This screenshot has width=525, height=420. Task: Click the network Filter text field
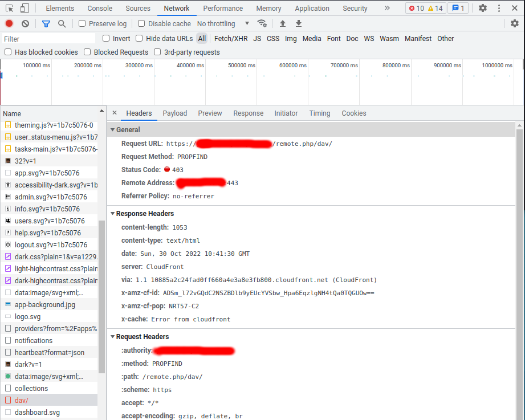[x=49, y=39]
